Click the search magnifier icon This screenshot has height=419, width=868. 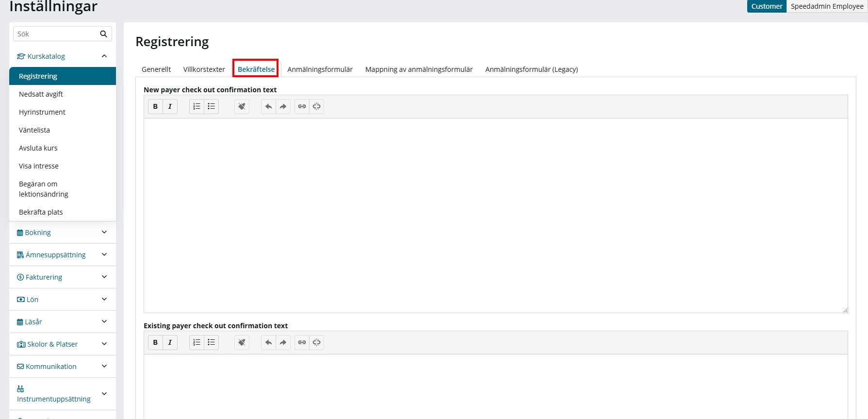(x=103, y=34)
